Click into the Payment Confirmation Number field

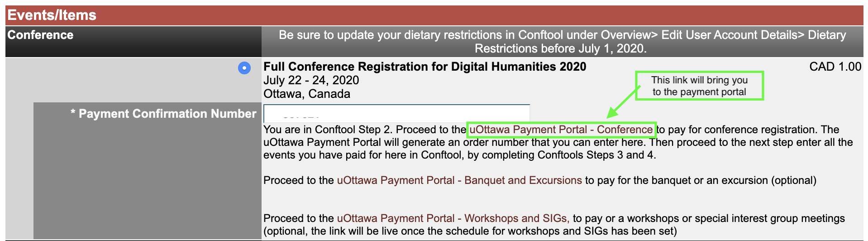click(x=397, y=113)
